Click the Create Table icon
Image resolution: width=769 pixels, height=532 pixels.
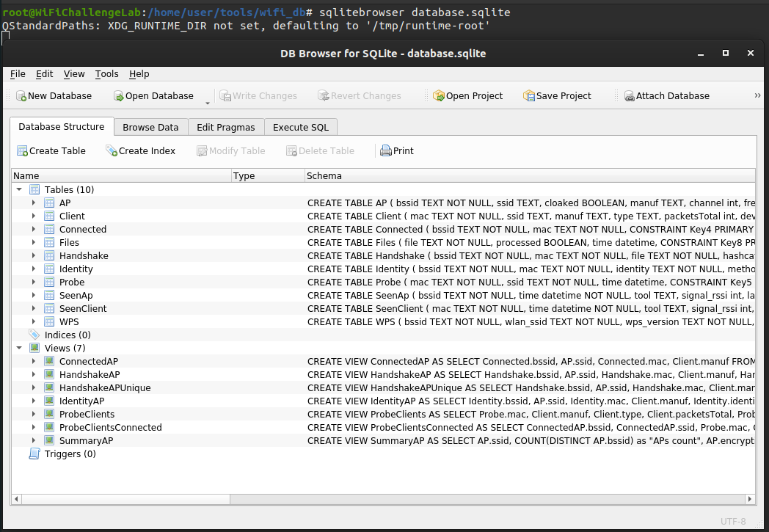coord(22,151)
